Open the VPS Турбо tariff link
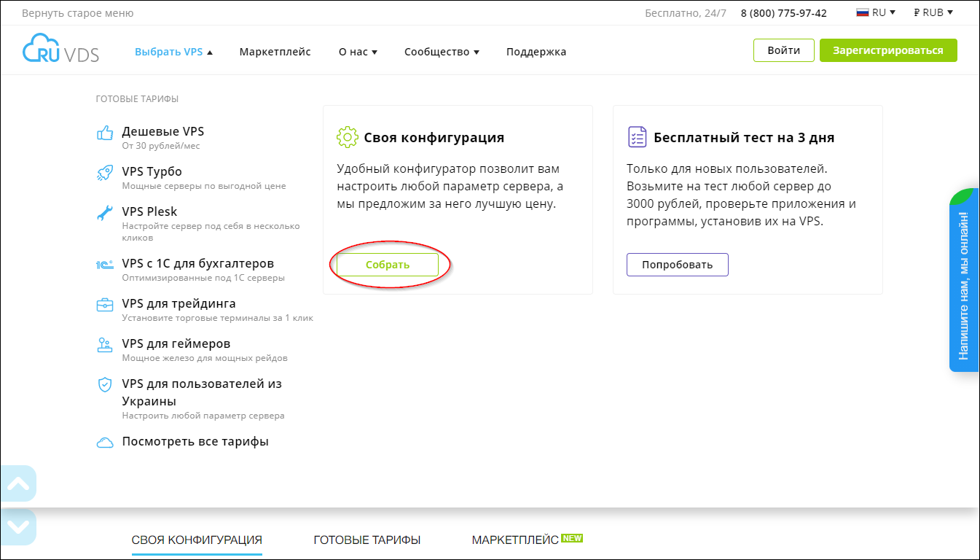 point(152,172)
